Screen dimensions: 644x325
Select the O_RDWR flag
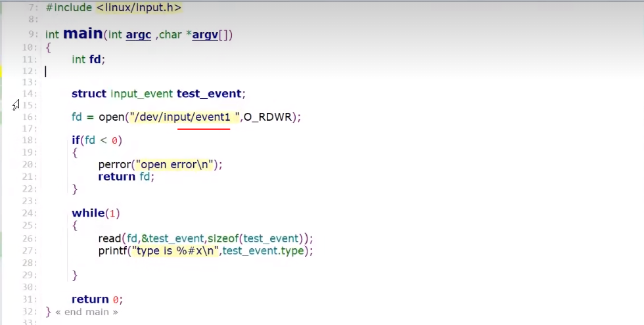click(x=267, y=118)
